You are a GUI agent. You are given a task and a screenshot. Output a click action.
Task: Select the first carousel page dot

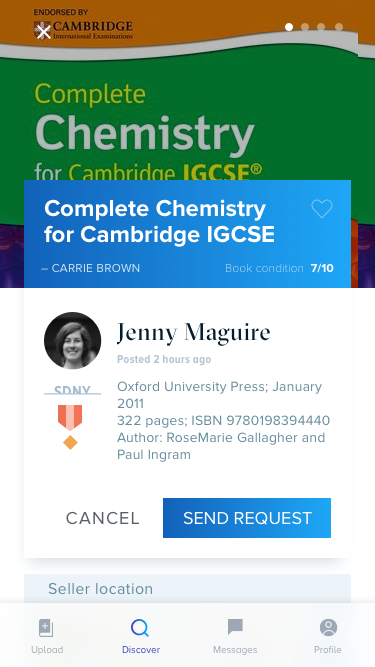pyautogui.click(x=289, y=27)
